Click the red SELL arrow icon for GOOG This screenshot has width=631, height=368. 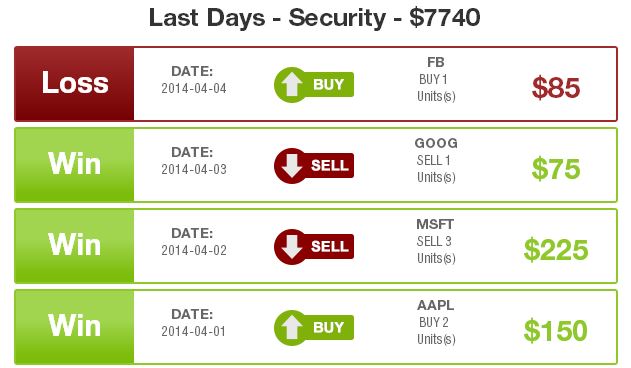314,165
